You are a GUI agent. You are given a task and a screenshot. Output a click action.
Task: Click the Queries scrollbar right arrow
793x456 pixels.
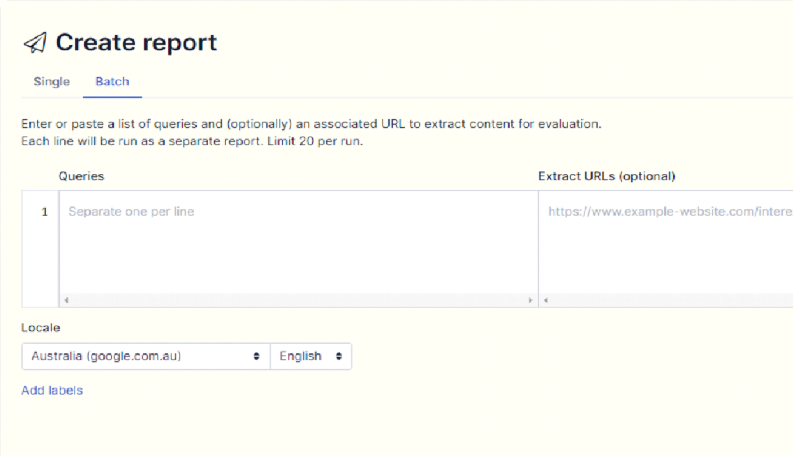coord(530,300)
